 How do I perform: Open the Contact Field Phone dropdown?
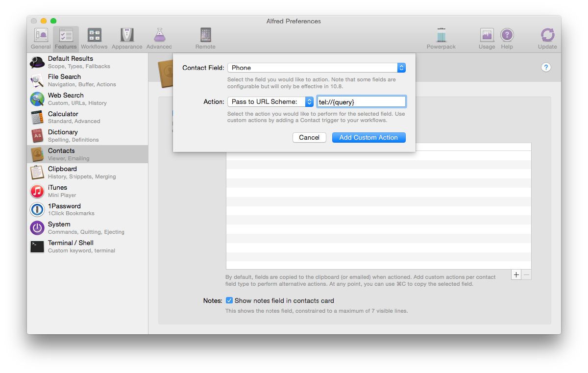(317, 68)
